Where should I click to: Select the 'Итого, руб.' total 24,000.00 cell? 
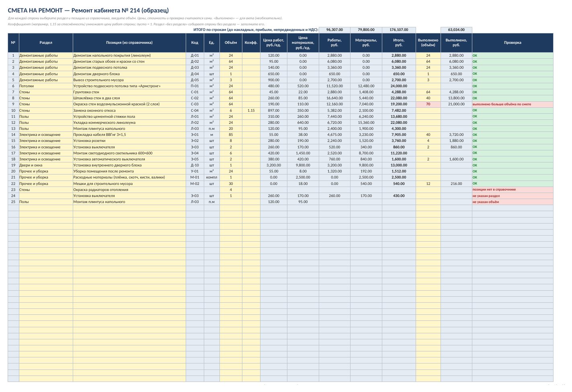pyautogui.click(x=399, y=86)
